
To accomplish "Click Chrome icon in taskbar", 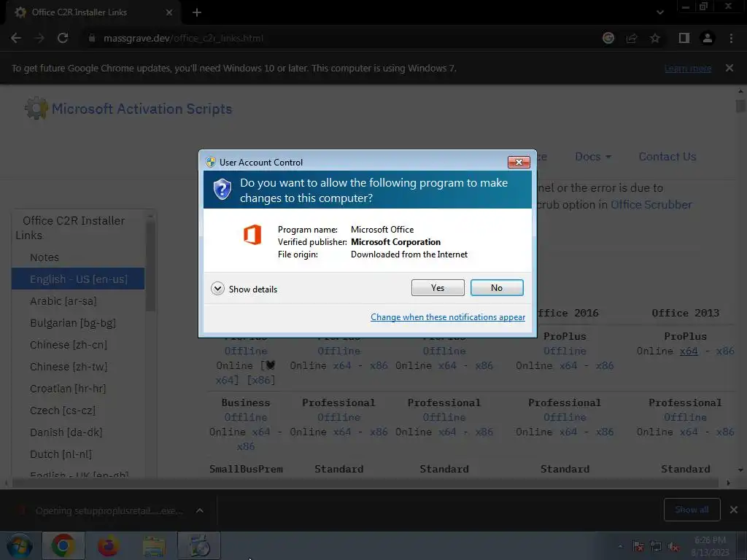I will [x=63, y=545].
